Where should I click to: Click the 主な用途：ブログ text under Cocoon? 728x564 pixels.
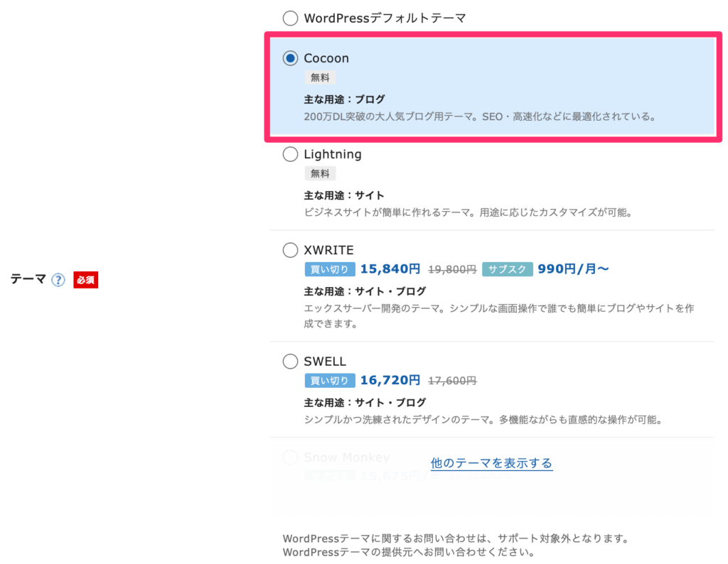[344, 99]
